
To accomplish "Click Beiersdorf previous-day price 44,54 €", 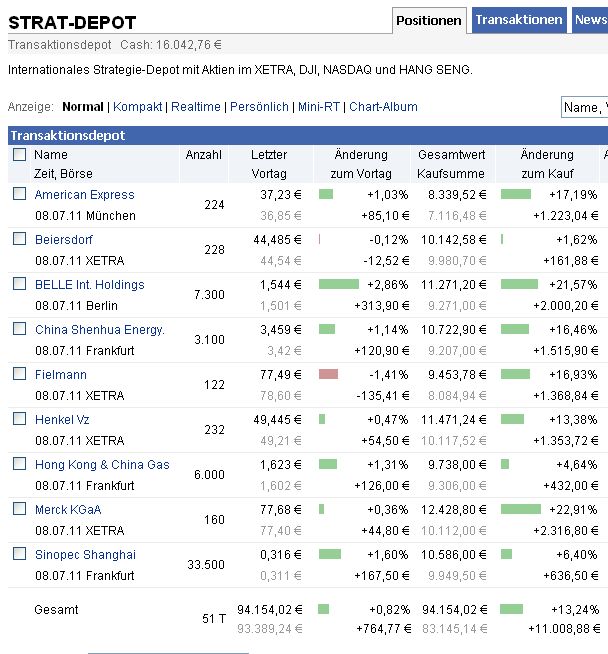I will tap(281, 261).
